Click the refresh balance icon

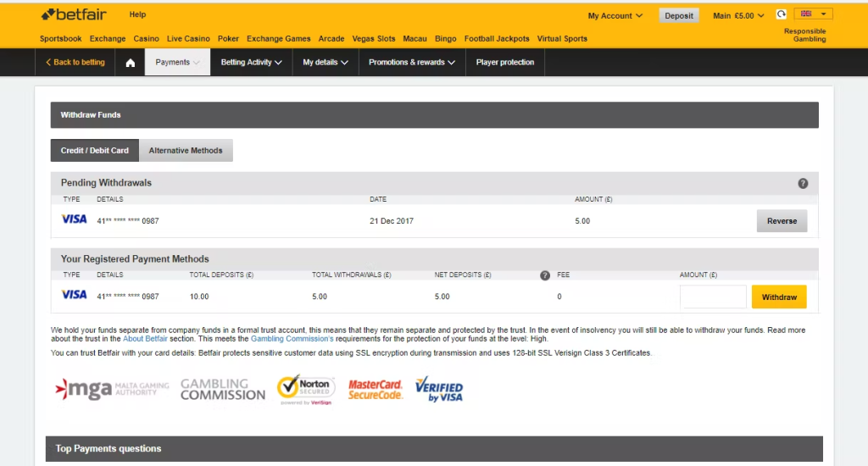[781, 14]
